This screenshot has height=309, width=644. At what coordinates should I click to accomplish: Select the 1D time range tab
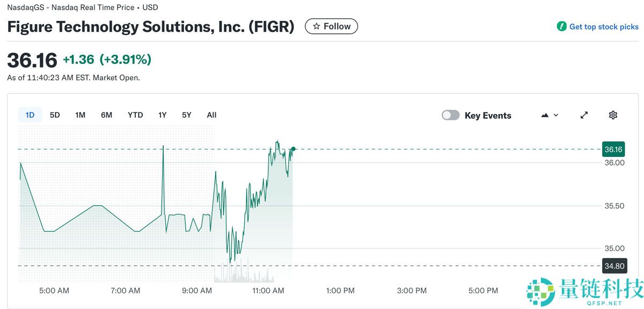(x=30, y=115)
